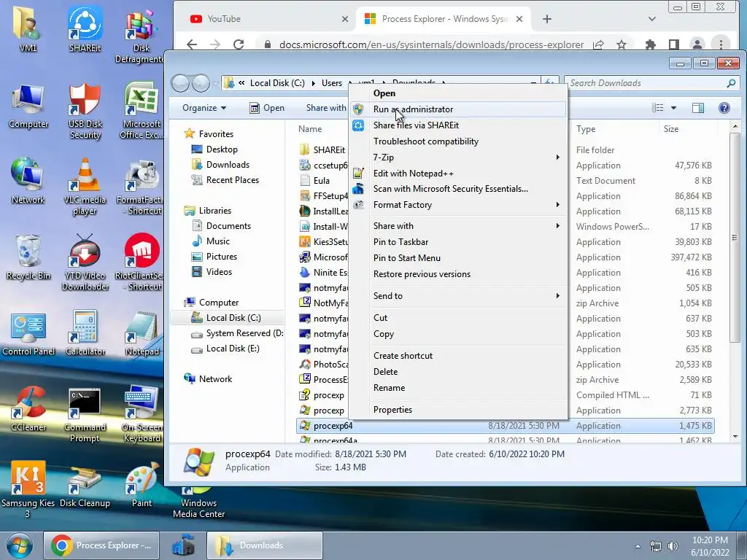Launch SHAREit from the desktop
This screenshot has width=747, height=560.
(x=85, y=29)
